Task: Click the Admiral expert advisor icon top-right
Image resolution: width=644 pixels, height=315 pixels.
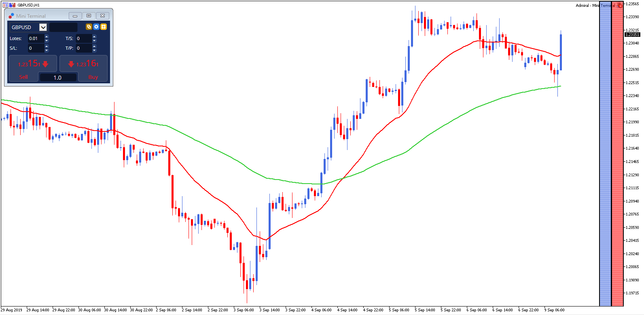Action: click(620, 5)
